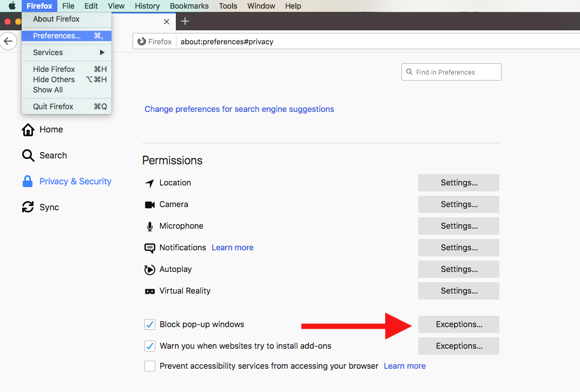The image size is (580, 392).
Task: Go to Sync preferences category
Action: pos(49,207)
